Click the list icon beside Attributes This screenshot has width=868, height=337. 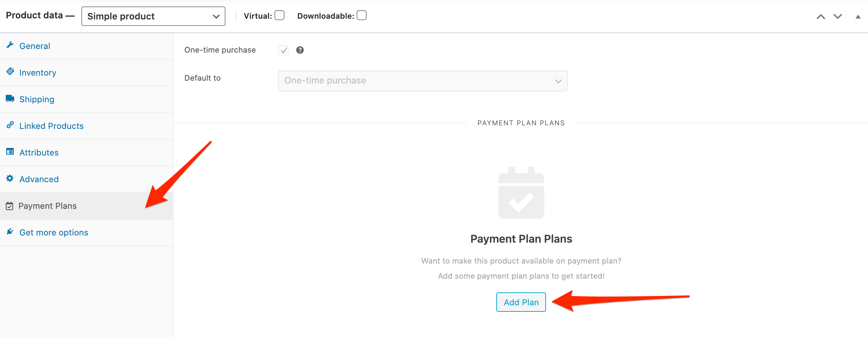click(x=10, y=152)
